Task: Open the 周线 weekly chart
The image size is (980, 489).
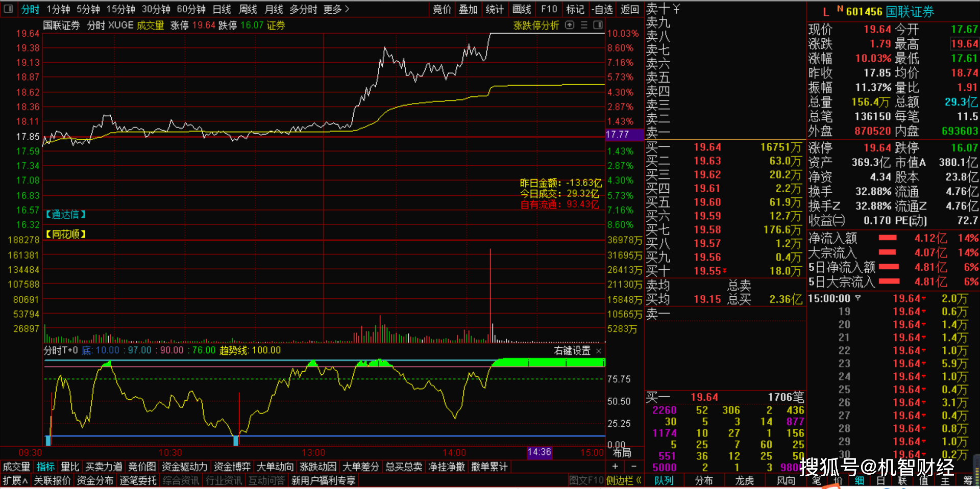Action: 248,9
